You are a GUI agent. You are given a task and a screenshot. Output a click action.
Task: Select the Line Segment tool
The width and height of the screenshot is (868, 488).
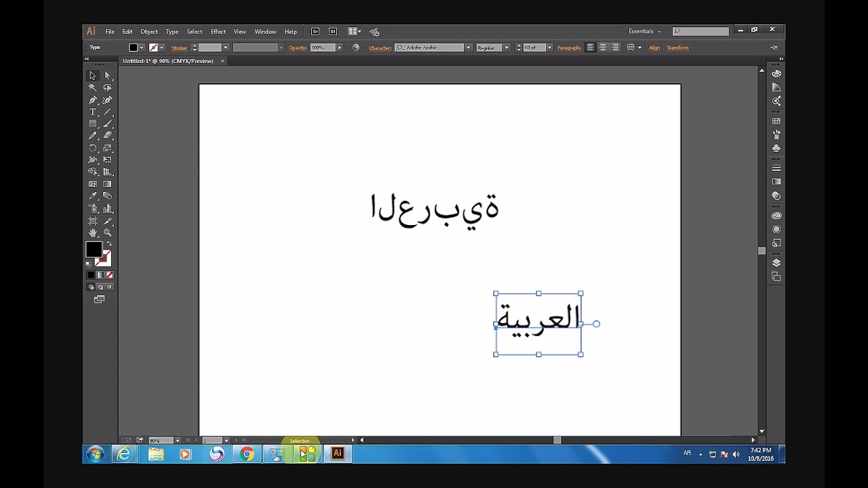pyautogui.click(x=107, y=112)
